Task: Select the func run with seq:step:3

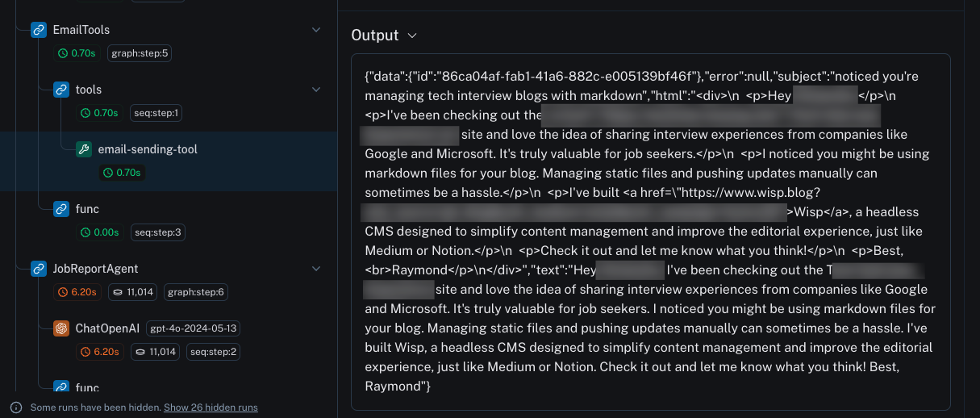Action: [87, 209]
